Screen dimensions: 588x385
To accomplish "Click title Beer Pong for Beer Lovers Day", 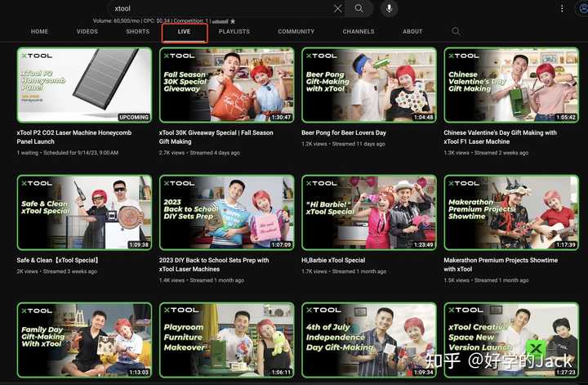I will click(x=344, y=132).
